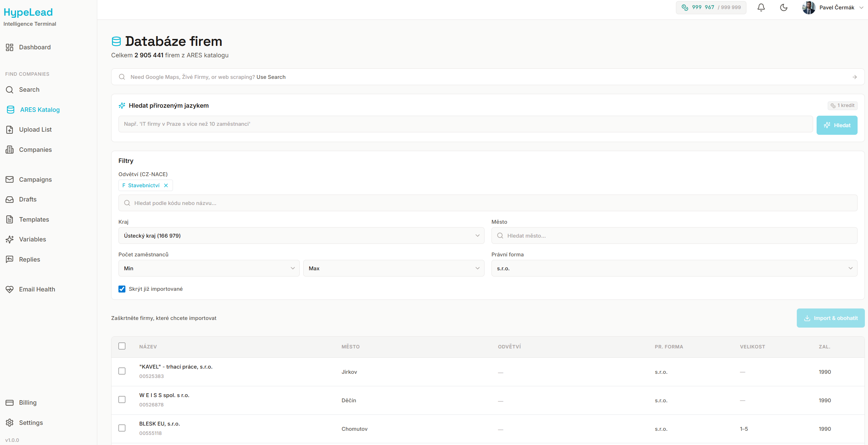Screen dimensions: 868x445
Task: Open the Kraj dropdown showing Ústecký kraj
Action: [x=301, y=236]
